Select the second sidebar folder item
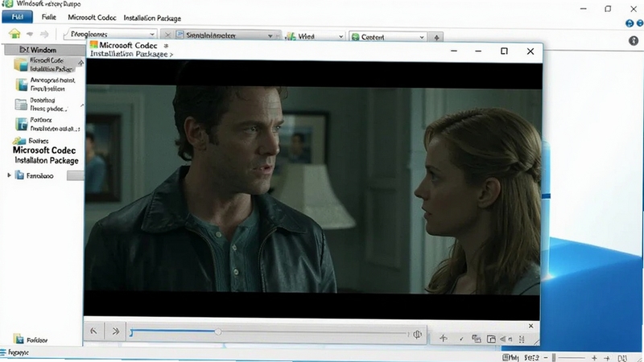The height and width of the screenshot is (362, 644). (45, 84)
